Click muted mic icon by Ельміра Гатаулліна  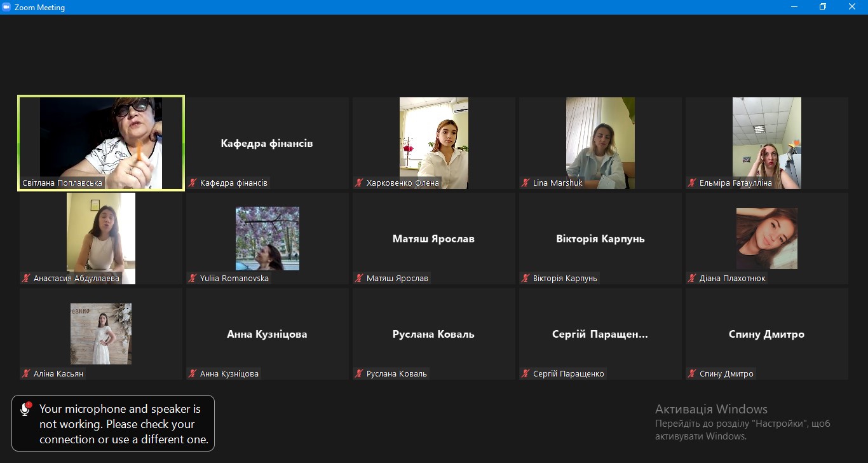coord(692,183)
